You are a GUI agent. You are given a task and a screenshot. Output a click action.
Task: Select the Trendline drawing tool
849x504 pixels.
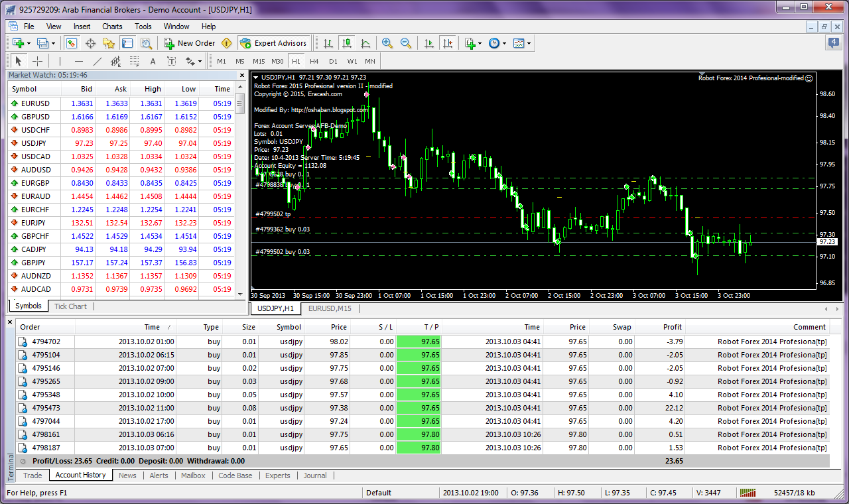pyautogui.click(x=98, y=61)
